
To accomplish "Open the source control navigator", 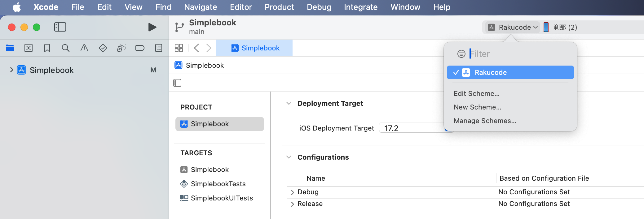I will (x=29, y=48).
